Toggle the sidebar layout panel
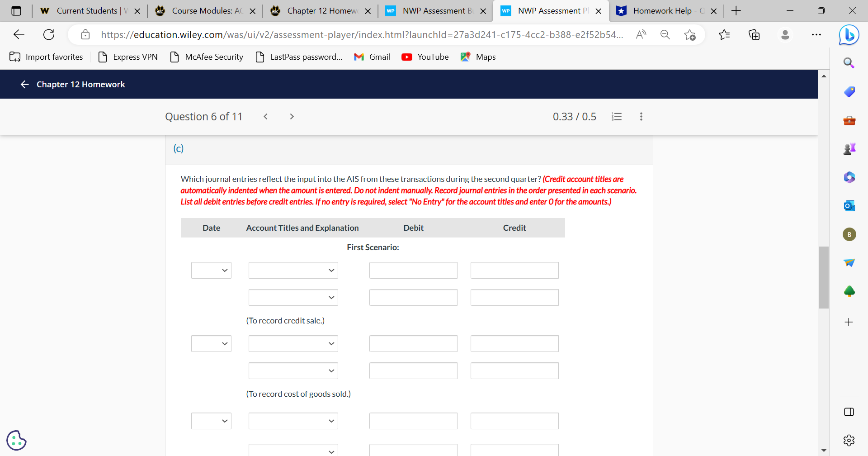The width and height of the screenshot is (868, 456). click(849, 412)
